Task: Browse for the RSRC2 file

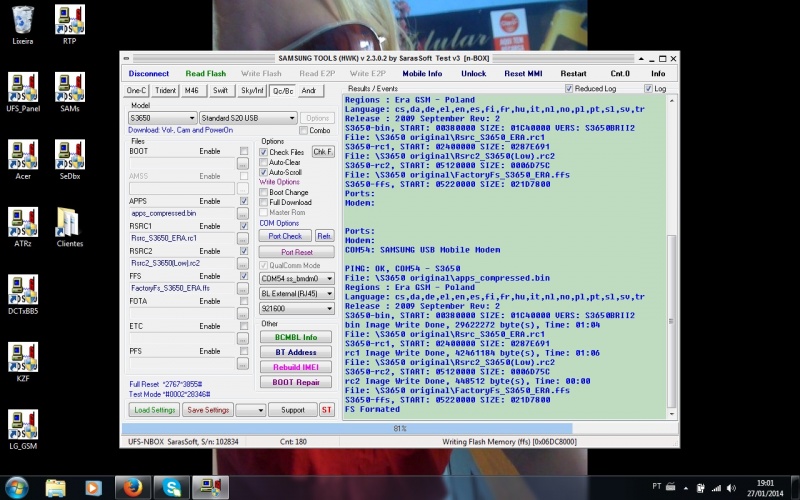Action: coord(242,263)
